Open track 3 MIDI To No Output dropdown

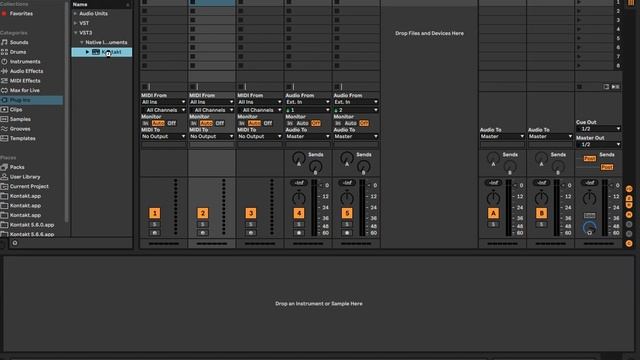coord(260,136)
